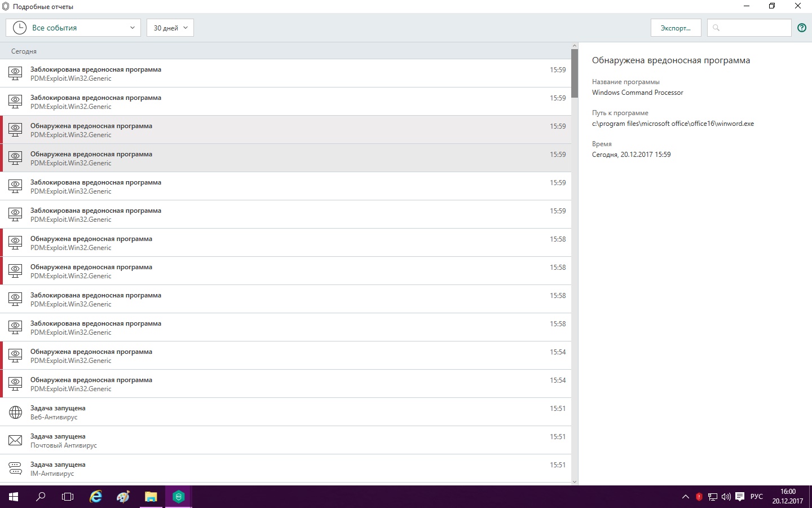Click the envelope icon of Почтовый Антивирус row
812x508 pixels.
pyautogui.click(x=15, y=440)
